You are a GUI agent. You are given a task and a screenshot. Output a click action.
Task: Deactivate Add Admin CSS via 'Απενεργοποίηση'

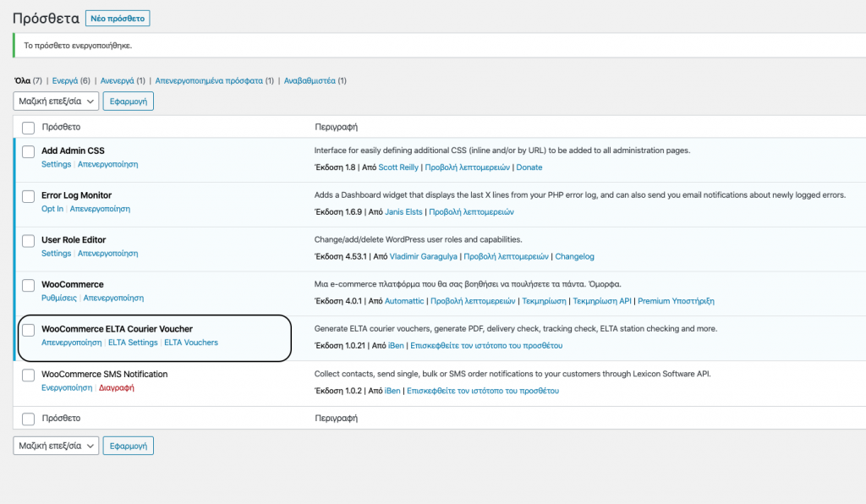107,164
